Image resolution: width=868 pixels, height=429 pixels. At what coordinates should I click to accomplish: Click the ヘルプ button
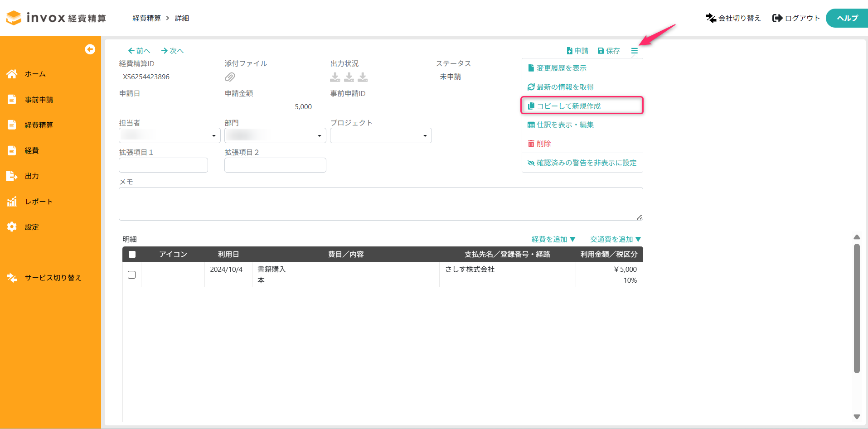[x=847, y=18]
